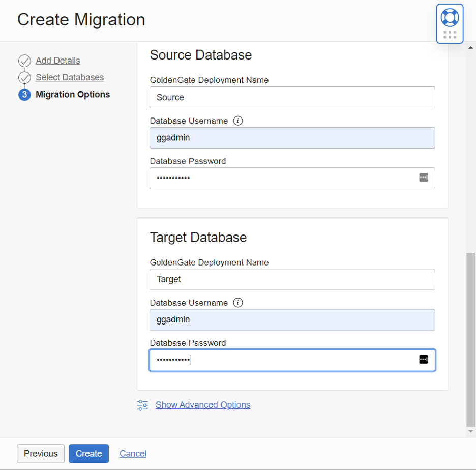The height and width of the screenshot is (471, 476).
Task: Click the Target password manager icon
Action: (x=424, y=359)
